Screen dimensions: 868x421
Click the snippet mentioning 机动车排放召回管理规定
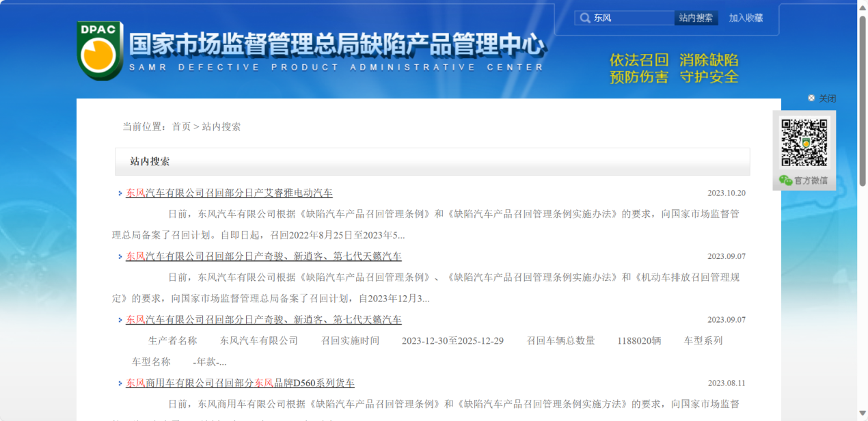coord(426,288)
